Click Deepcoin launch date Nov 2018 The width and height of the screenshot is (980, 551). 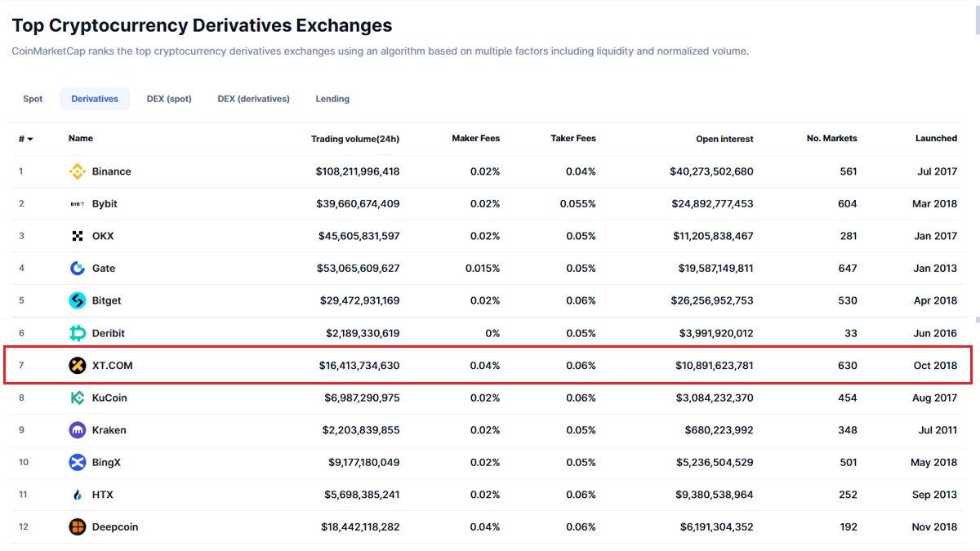click(934, 527)
